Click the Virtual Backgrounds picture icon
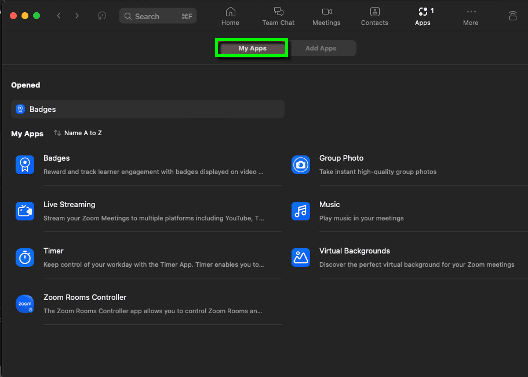The height and width of the screenshot is (377, 528). [301, 258]
